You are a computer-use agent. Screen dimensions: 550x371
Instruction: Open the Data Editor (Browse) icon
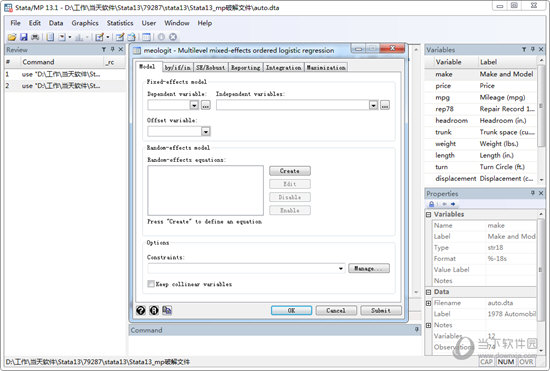click(132, 37)
